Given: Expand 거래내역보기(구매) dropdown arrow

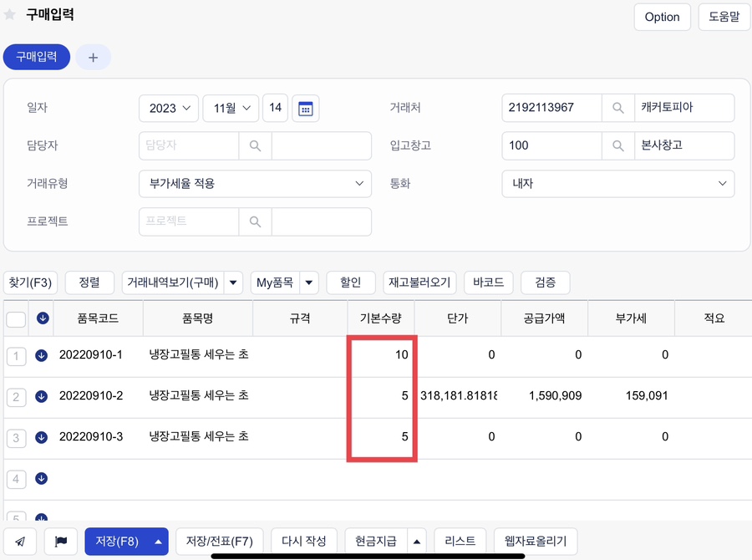Looking at the screenshot, I should tap(233, 283).
